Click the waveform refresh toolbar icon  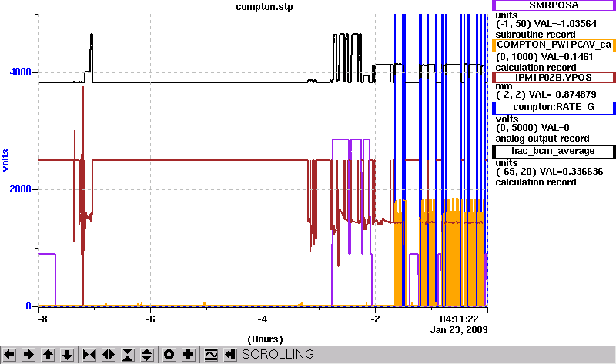211,355
